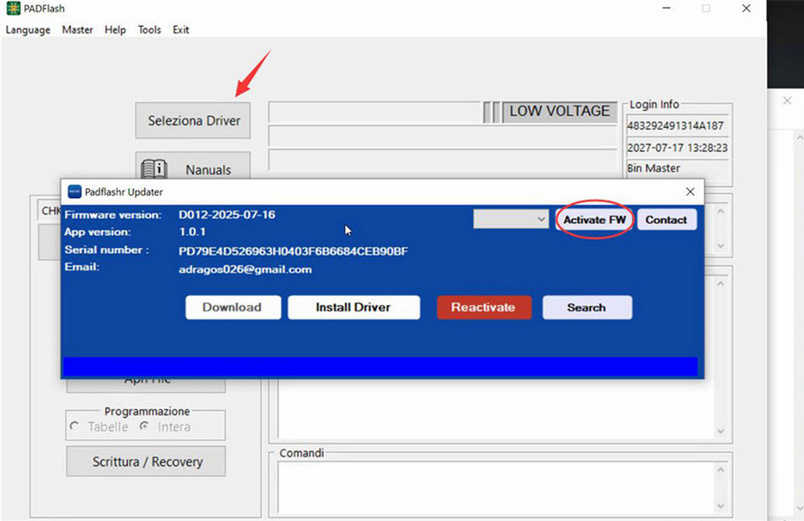Open the Language menu
Image resolution: width=804 pixels, height=521 pixels.
28,30
